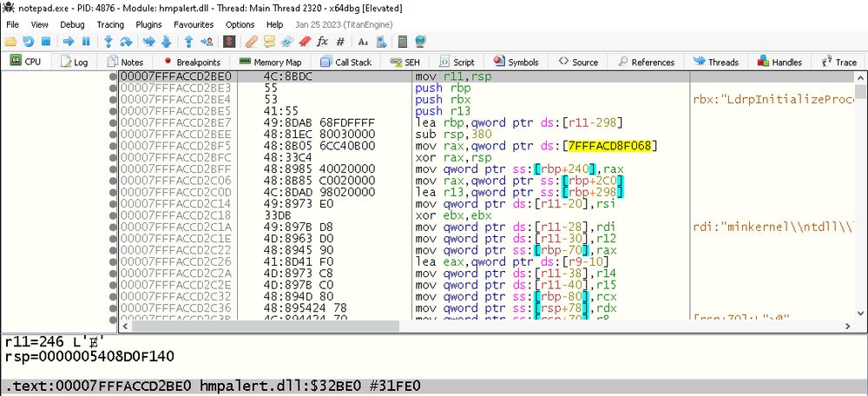Open string search with the Az icon
Screen dimensions: 868x396
tap(363, 42)
